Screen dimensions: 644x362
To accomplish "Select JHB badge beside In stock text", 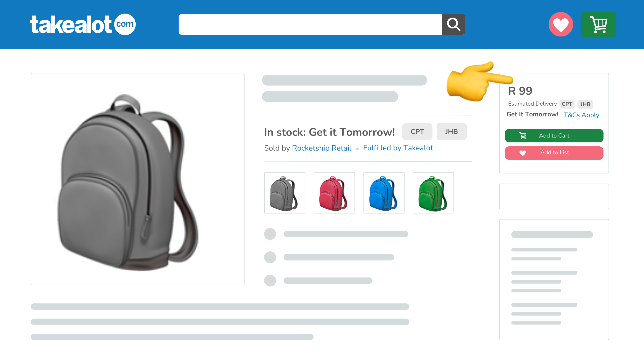I will click(452, 132).
